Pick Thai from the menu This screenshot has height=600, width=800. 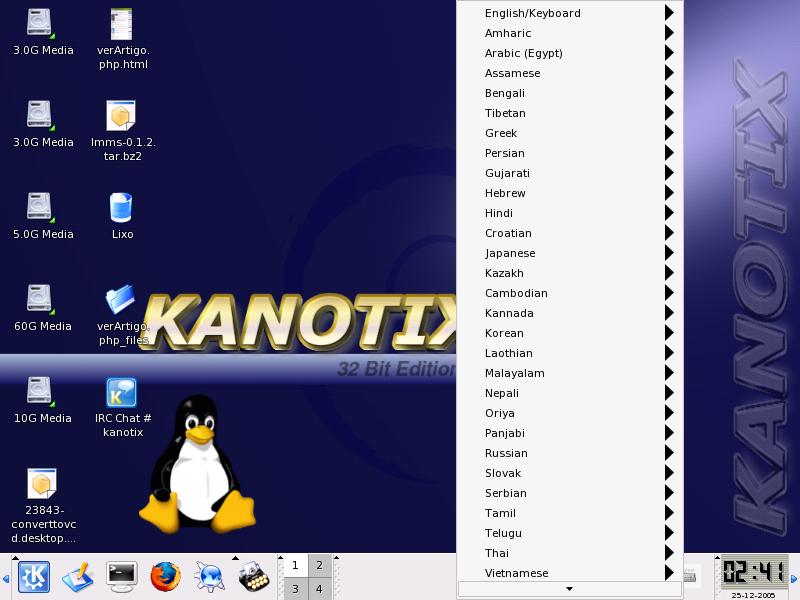[570, 553]
